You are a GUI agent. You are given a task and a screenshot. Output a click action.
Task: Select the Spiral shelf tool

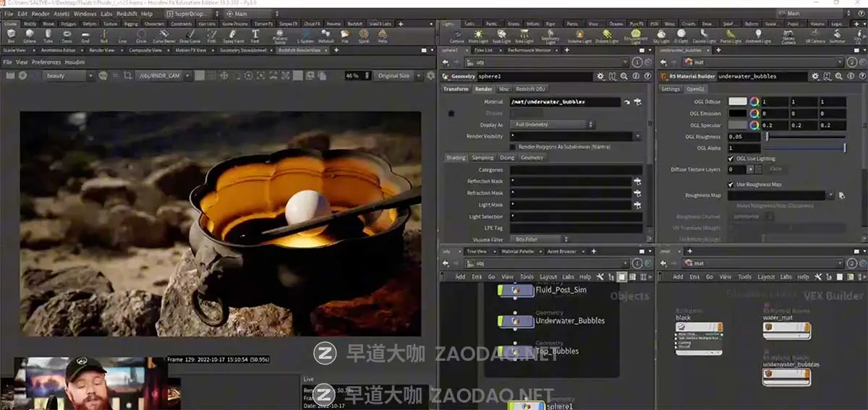click(363, 36)
